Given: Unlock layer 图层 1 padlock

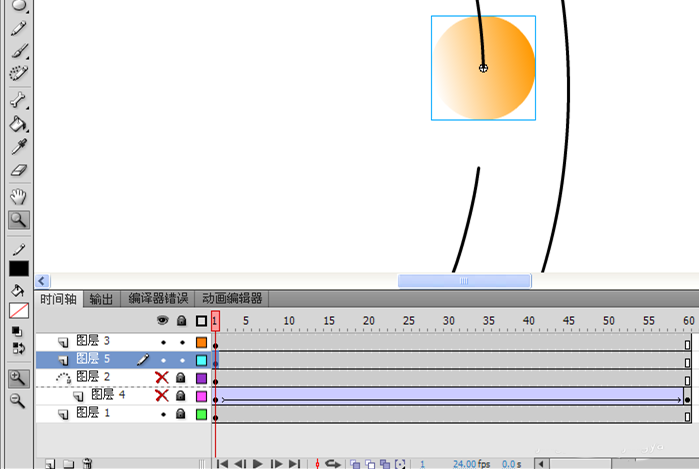Looking at the screenshot, I should click(181, 414).
